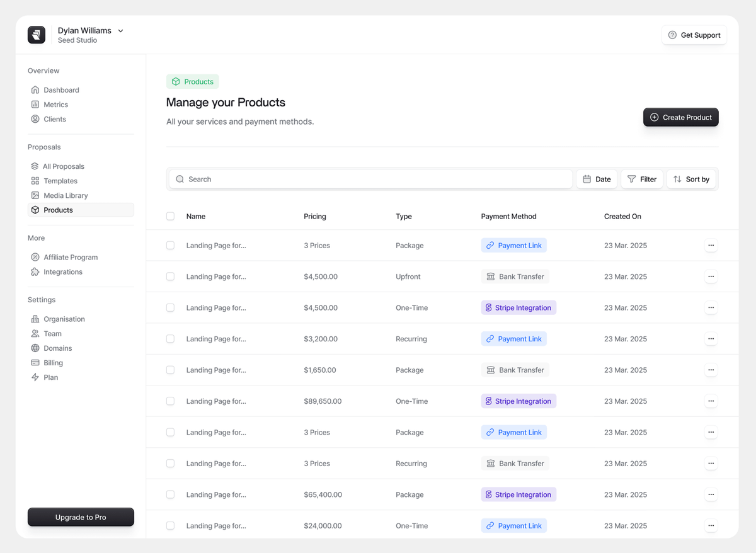Image resolution: width=756 pixels, height=553 pixels.
Task: Open three-dot menu for $65,400.00 row
Action: click(711, 494)
